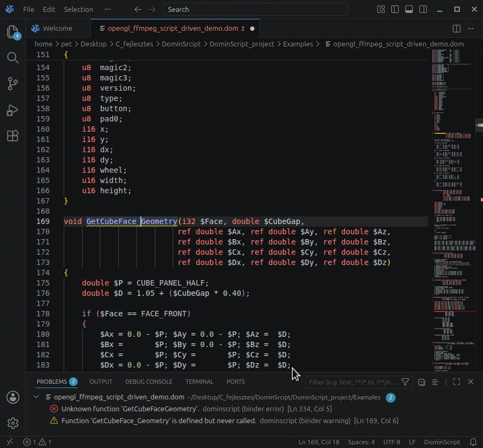Change indentation via Spaces: 4
The image size is (483, 448).
[361, 442]
